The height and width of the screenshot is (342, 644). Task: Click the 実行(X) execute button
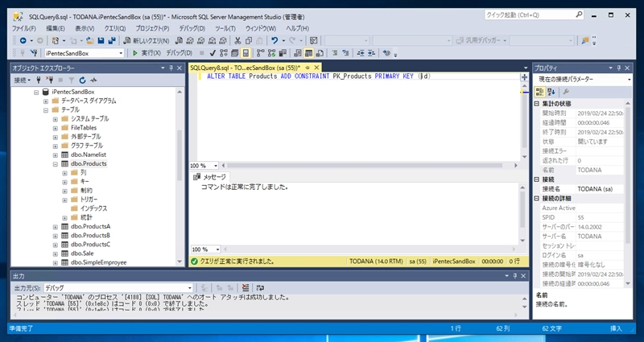point(147,53)
